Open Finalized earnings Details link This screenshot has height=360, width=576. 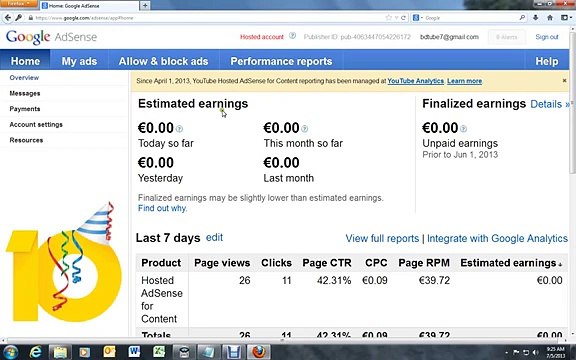550,104
